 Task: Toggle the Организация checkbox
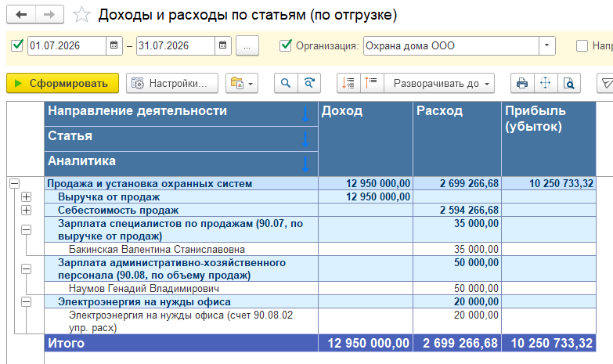[286, 45]
